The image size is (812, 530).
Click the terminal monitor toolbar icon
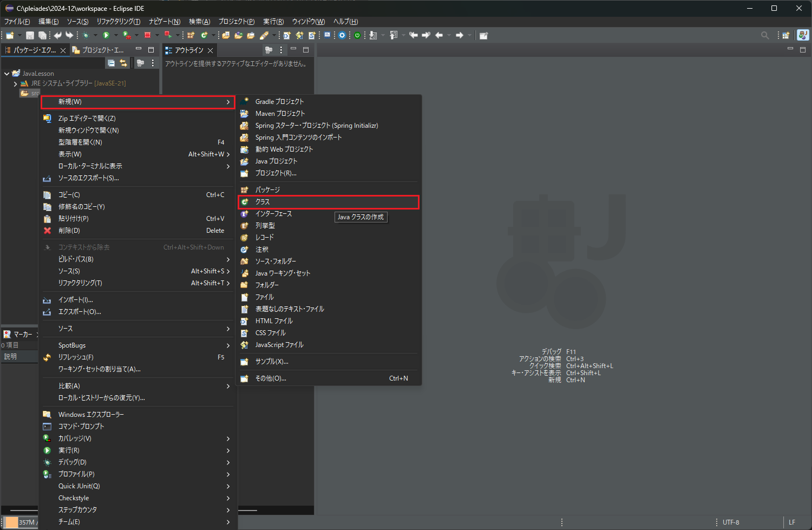(x=327, y=35)
